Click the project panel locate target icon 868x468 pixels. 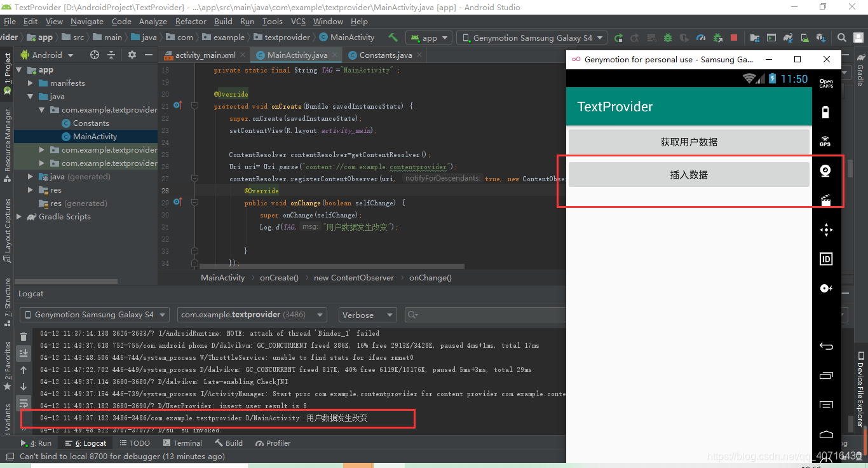click(95, 55)
